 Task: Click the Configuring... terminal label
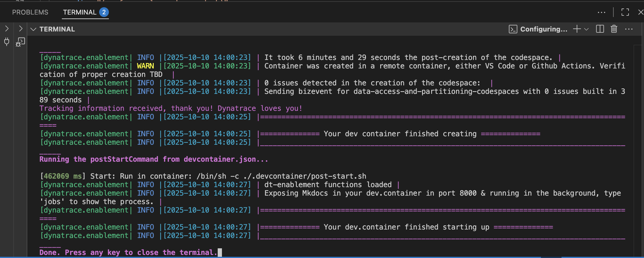point(543,29)
